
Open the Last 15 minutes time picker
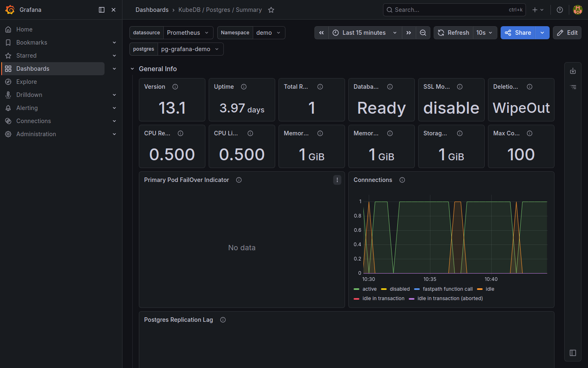[365, 33]
